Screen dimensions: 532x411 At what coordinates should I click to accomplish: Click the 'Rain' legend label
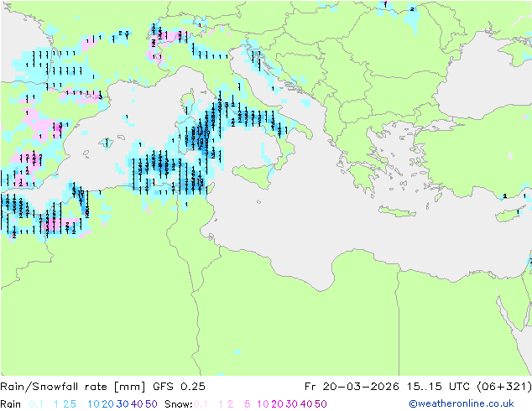[11, 404]
